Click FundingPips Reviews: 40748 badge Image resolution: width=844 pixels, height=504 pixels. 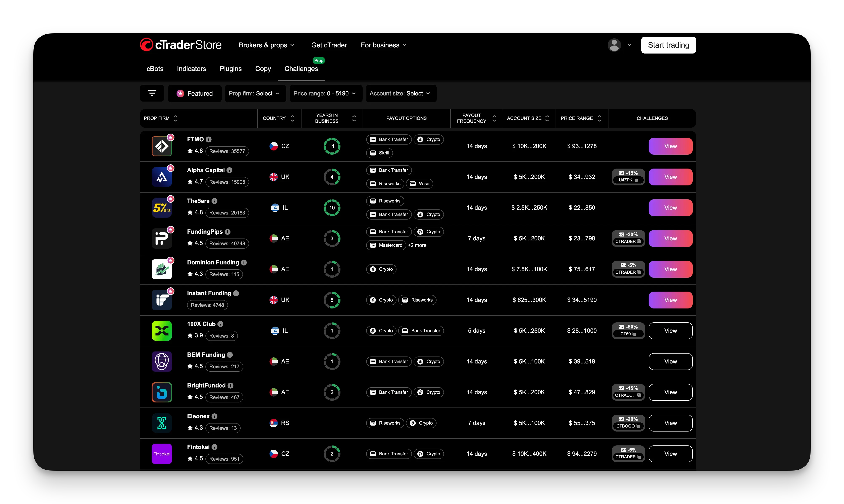pos(227,244)
